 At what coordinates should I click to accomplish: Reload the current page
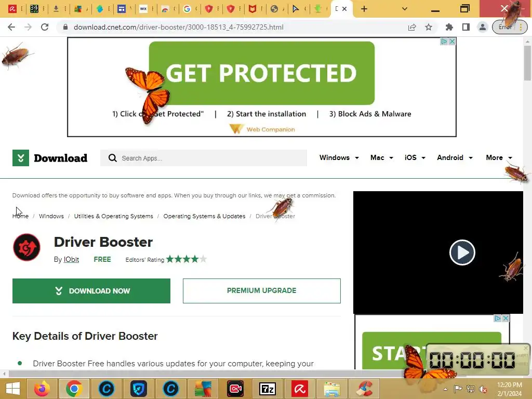coord(45,27)
